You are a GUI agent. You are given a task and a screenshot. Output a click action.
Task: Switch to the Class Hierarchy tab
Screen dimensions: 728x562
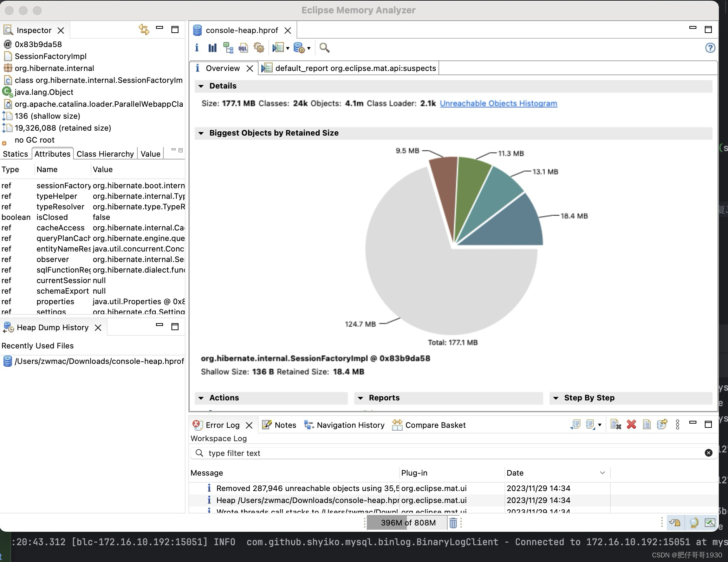coord(105,154)
